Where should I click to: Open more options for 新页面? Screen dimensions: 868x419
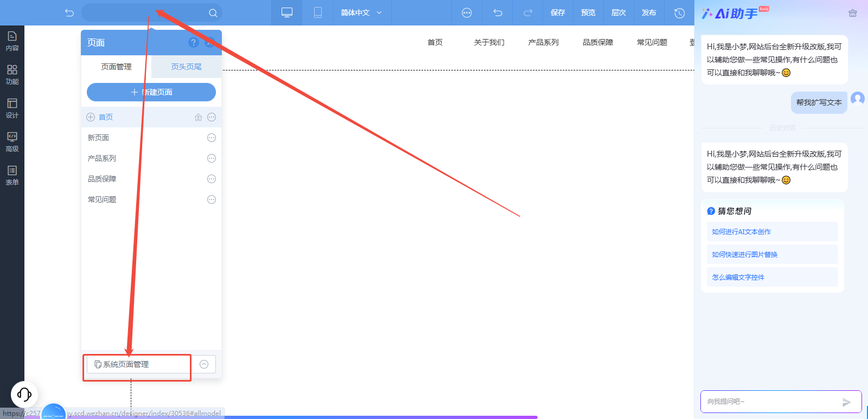click(x=212, y=138)
